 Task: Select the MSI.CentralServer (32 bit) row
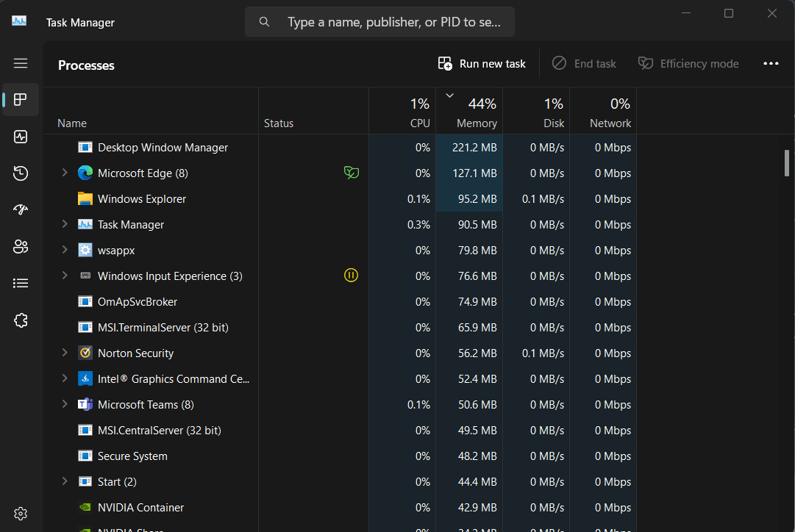coord(340,430)
